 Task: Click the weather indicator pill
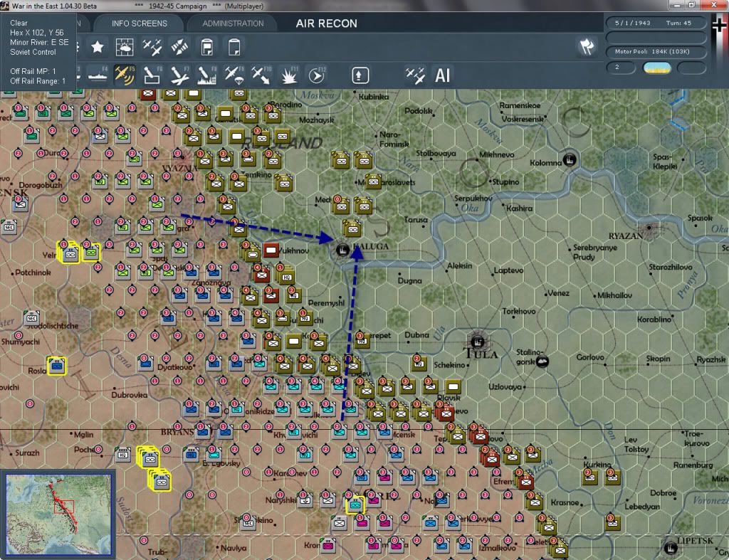656,68
